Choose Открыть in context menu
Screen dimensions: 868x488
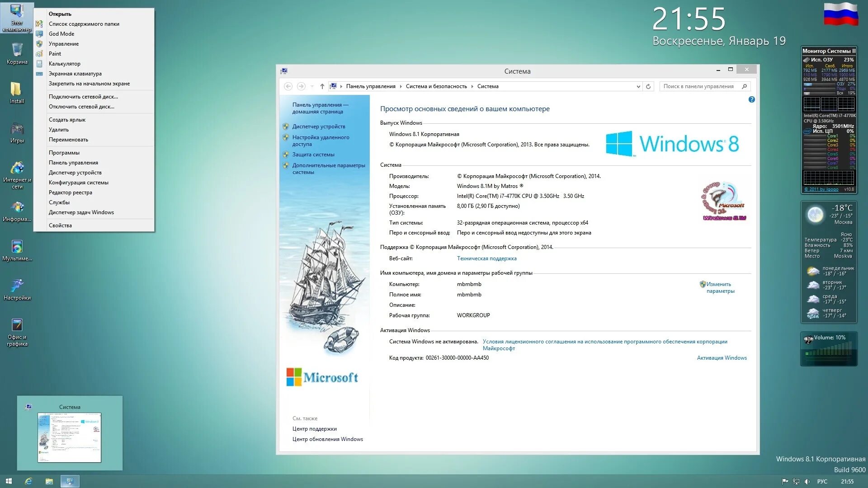click(x=94, y=14)
